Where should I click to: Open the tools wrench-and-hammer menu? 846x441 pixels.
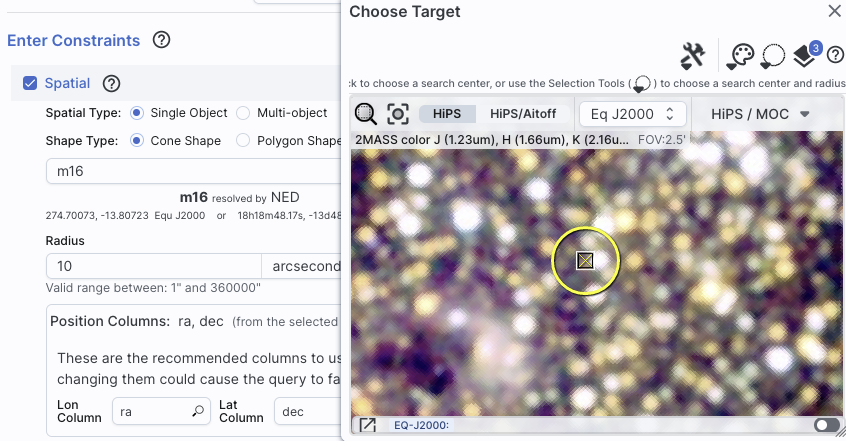[693, 56]
